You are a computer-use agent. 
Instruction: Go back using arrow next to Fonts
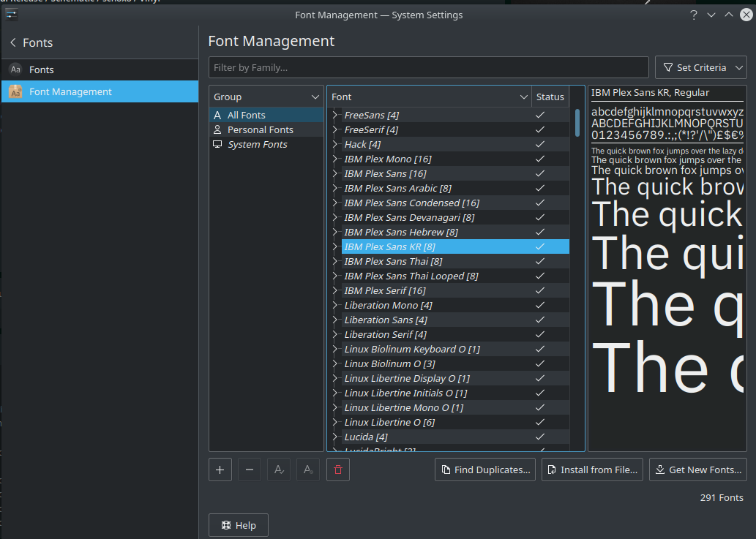click(x=13, y=42)
